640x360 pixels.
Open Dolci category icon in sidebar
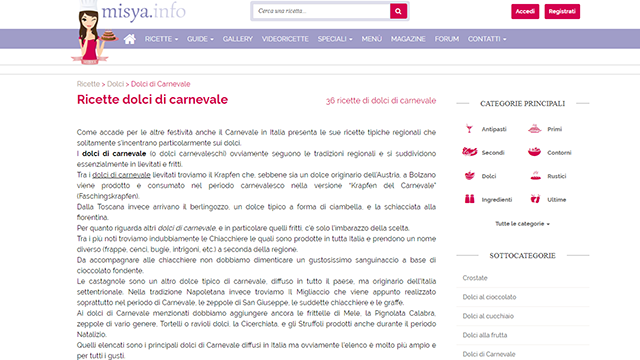(x=469, y=176)
